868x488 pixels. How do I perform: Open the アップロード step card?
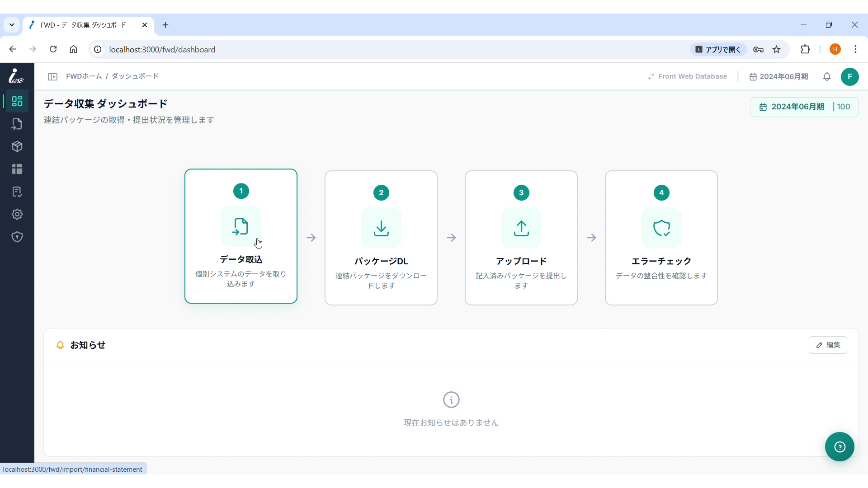point(521,238)
